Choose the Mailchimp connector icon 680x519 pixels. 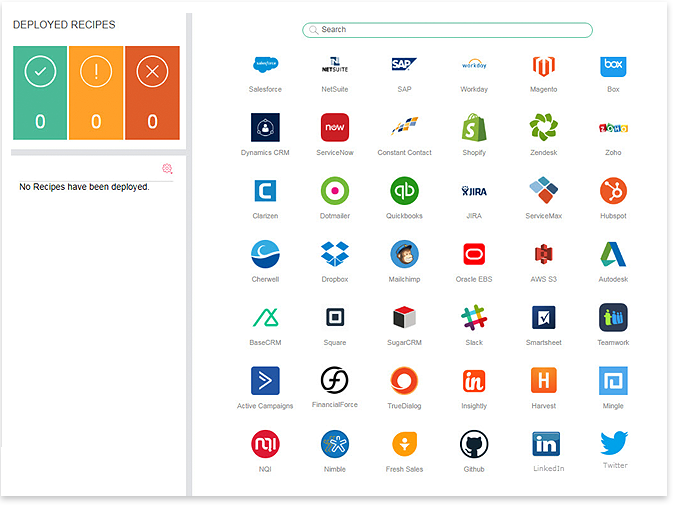(404, 254)
